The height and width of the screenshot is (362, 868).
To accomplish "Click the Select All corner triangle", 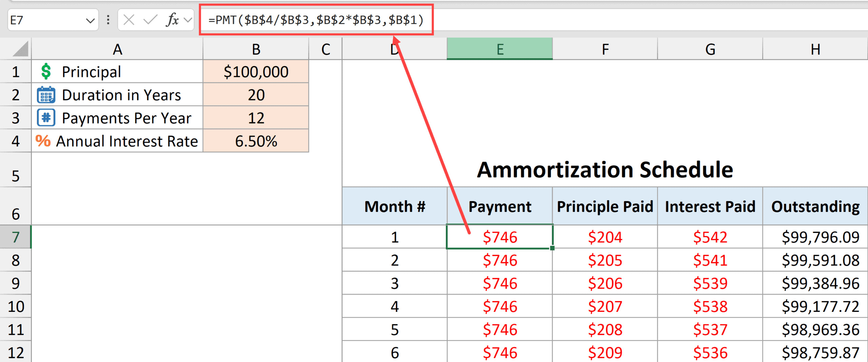I will 20,49.
